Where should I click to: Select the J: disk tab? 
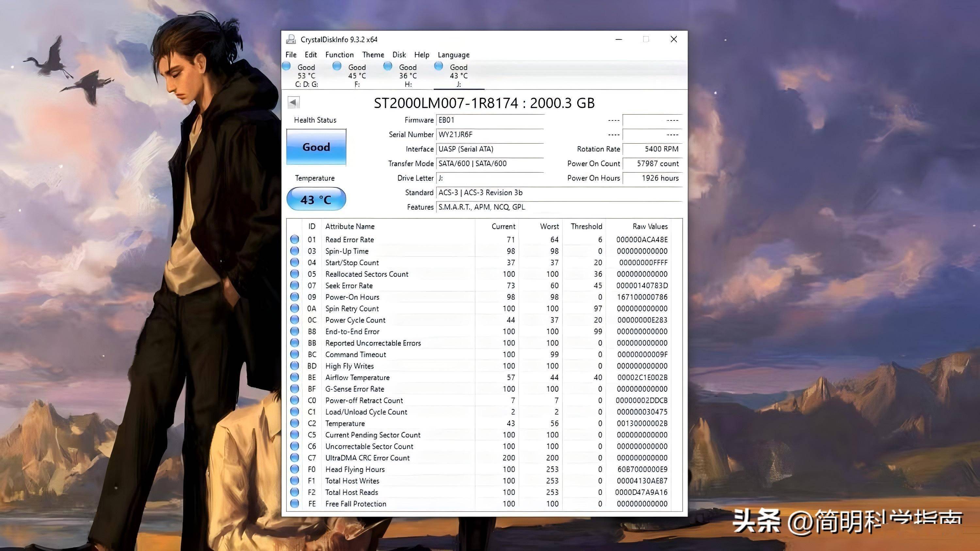click(459, 75)
